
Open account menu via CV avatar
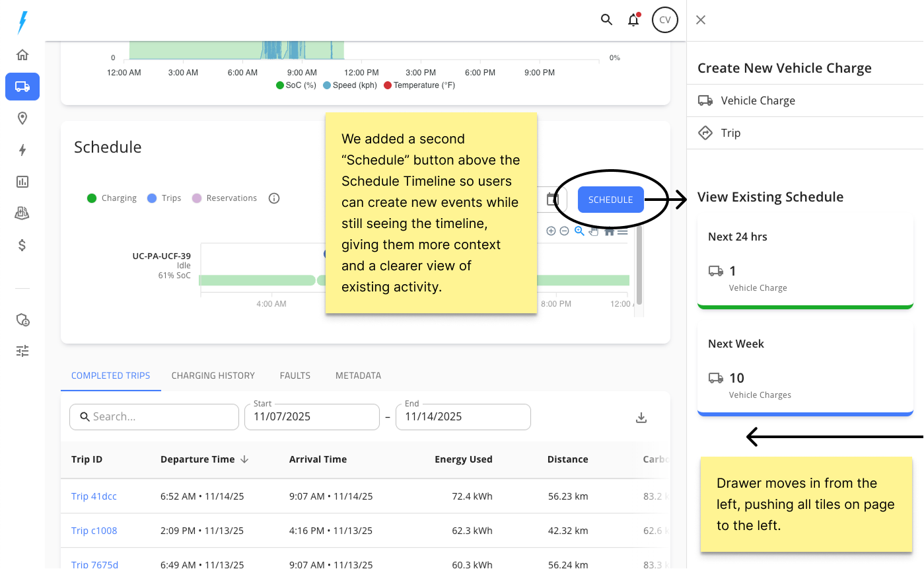[x=664, y=20]
